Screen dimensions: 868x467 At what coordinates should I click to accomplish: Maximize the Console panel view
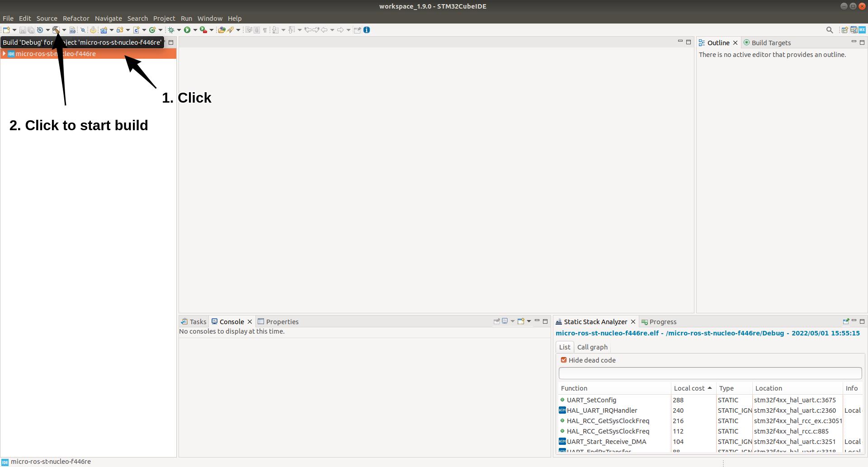coord(545,321)
